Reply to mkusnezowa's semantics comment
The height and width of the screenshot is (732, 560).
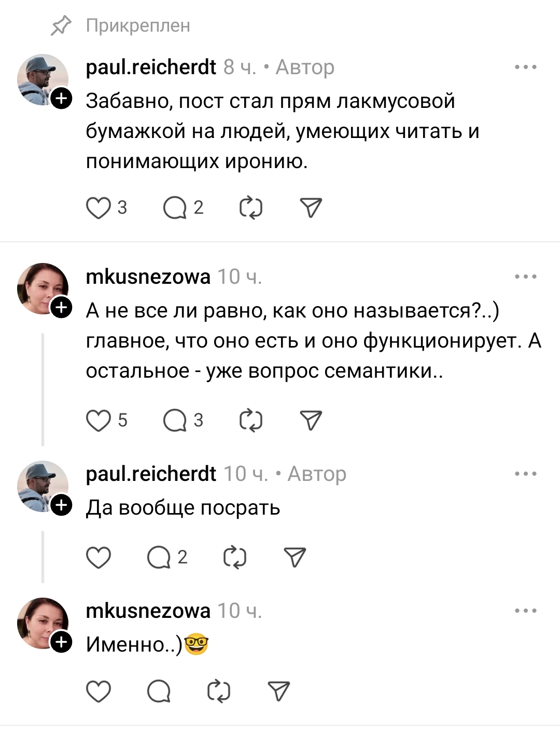click(175, 421)
